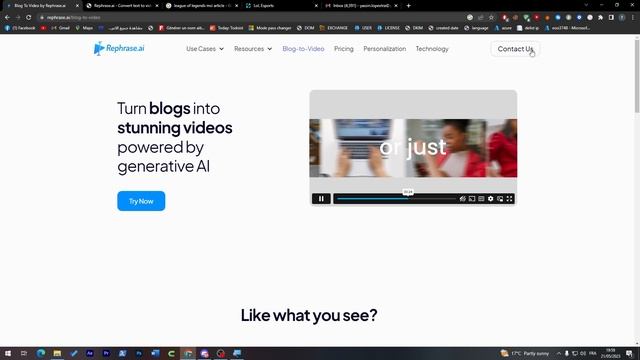Open Microsoft Edge from the taskbar
Viewport: 640px width, 360px height.
[x=41, y=353]
